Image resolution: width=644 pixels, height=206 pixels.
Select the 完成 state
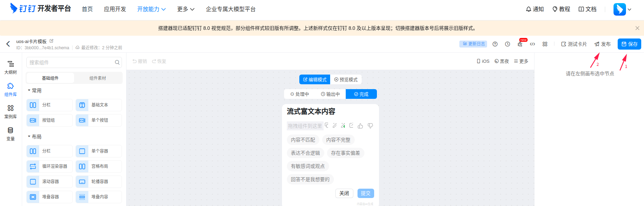tap(361, 94)
